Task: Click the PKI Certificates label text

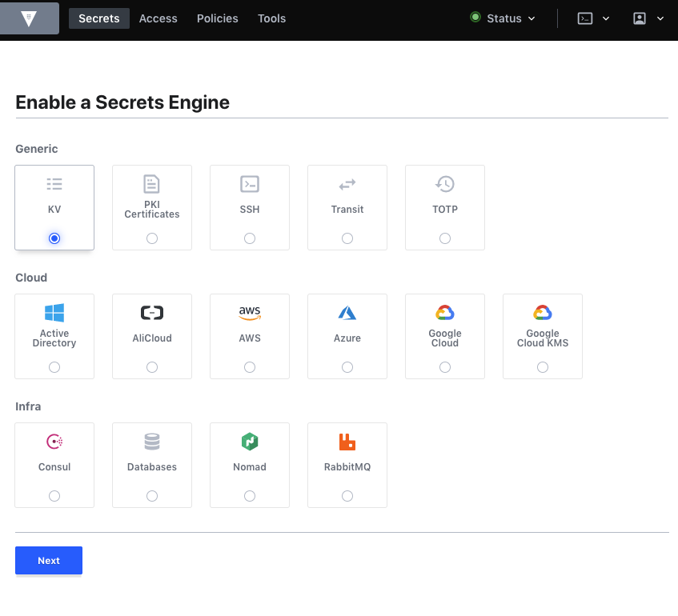Action: 152,210
